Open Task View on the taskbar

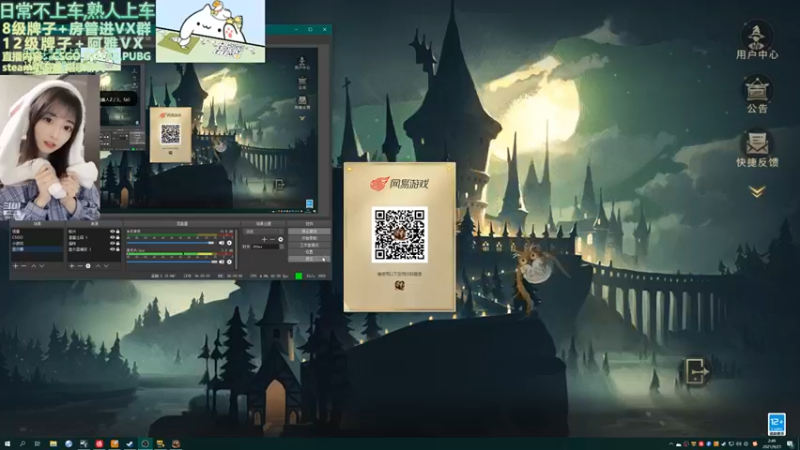click(37, 444)
